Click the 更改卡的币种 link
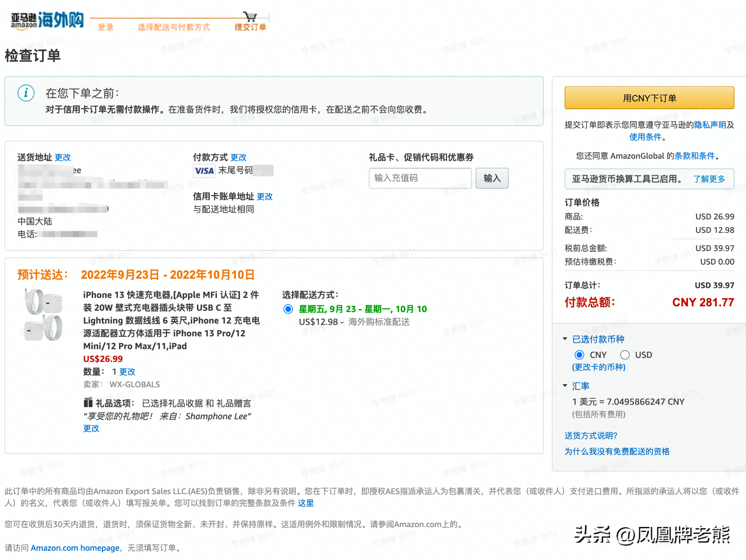The image size is (746, 560). coord(599,367)
